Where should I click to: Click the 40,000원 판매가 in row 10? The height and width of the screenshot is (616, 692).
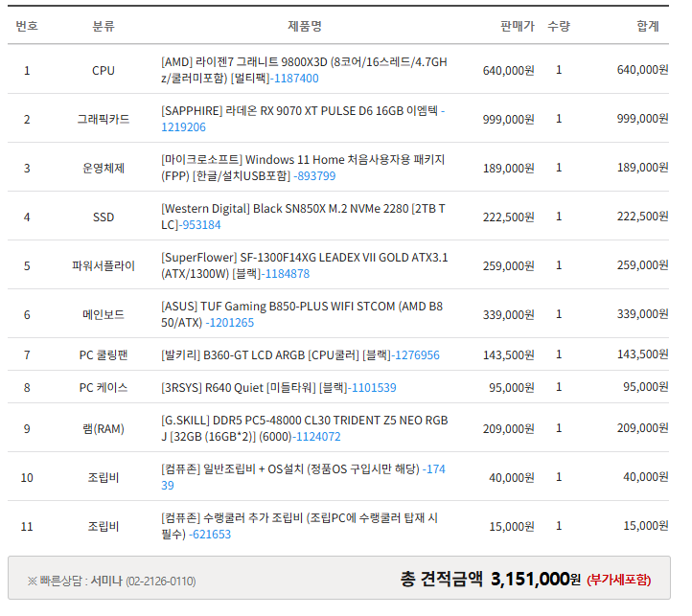(512, 478)
